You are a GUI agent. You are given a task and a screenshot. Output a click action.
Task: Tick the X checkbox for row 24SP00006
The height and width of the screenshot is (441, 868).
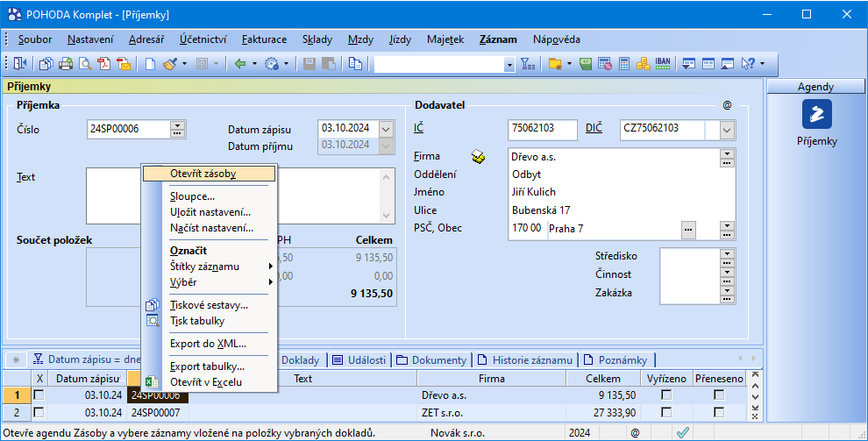(39, 395)
